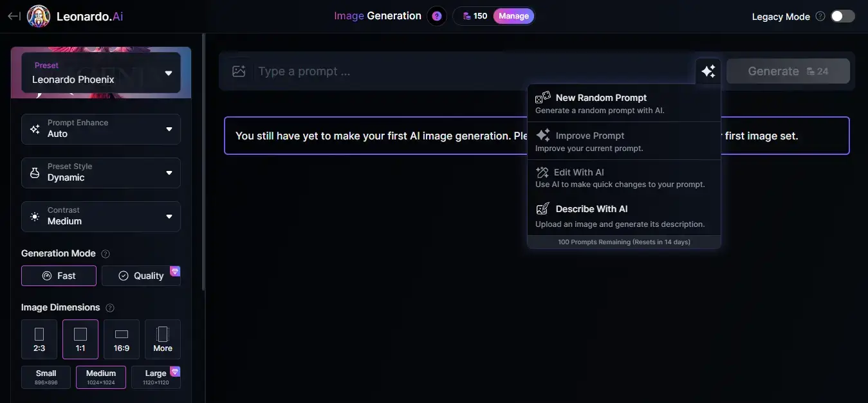Select Quality generation mode
Viewport: 868px width, 403px height.
(141, 276)
